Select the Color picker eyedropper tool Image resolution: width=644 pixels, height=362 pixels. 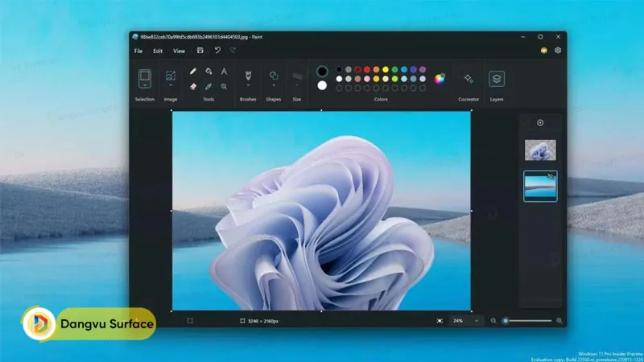tap(208, 87)
